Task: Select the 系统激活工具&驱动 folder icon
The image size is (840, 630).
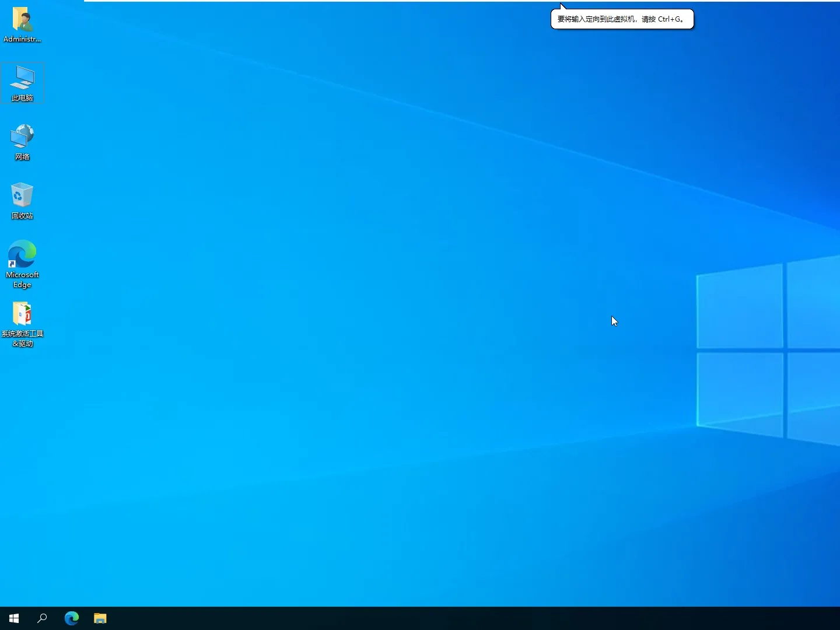Action: (22, 317)
